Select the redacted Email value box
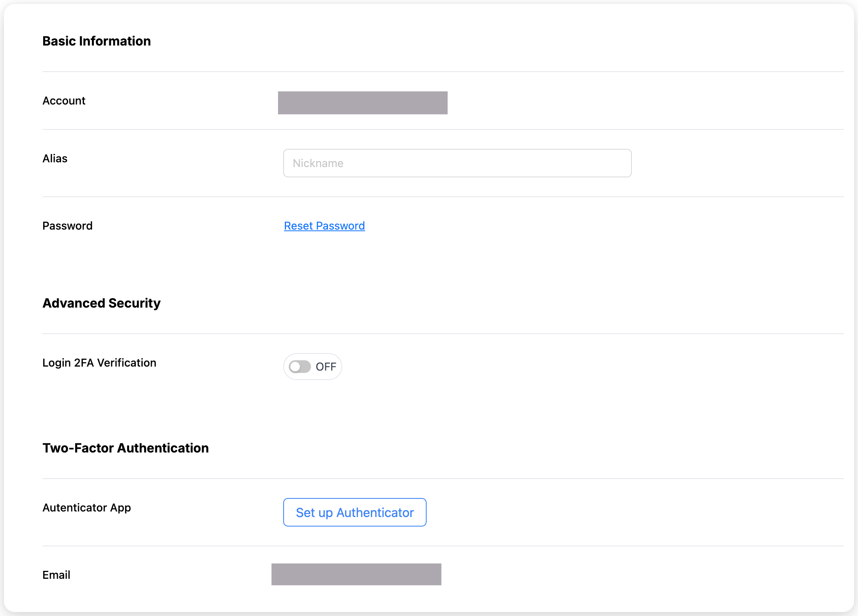Image resolution: width=858 pixels, height=616 pixels. click(x=356, y=574)
